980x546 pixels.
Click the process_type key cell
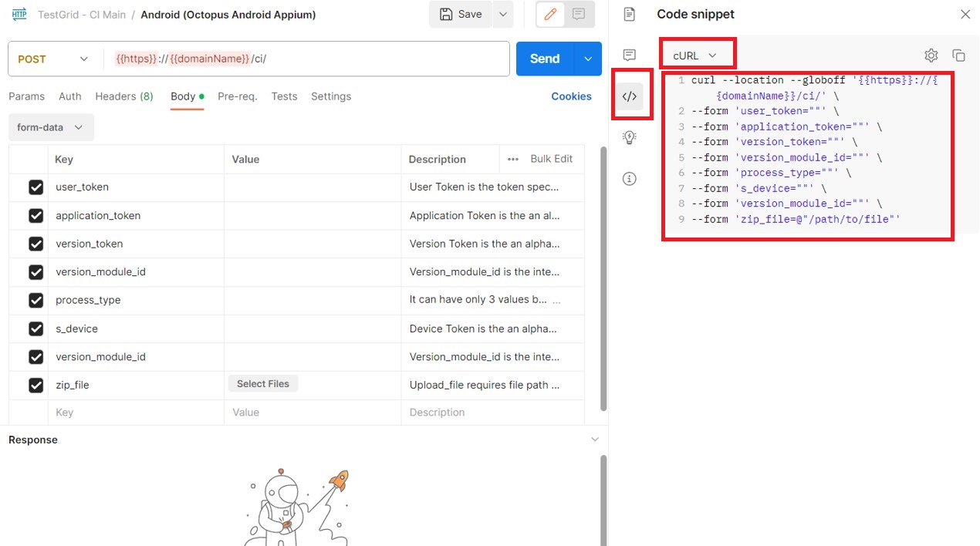click(136, 300)
